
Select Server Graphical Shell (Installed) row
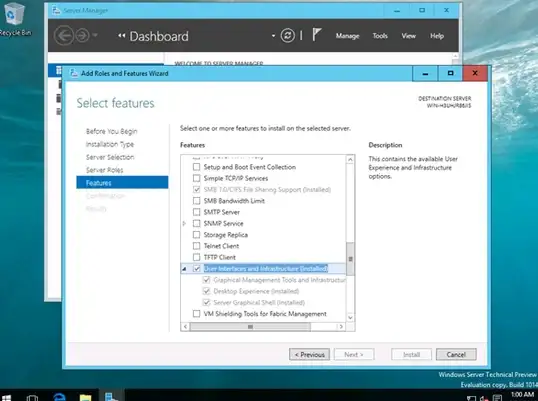(259, 303)
